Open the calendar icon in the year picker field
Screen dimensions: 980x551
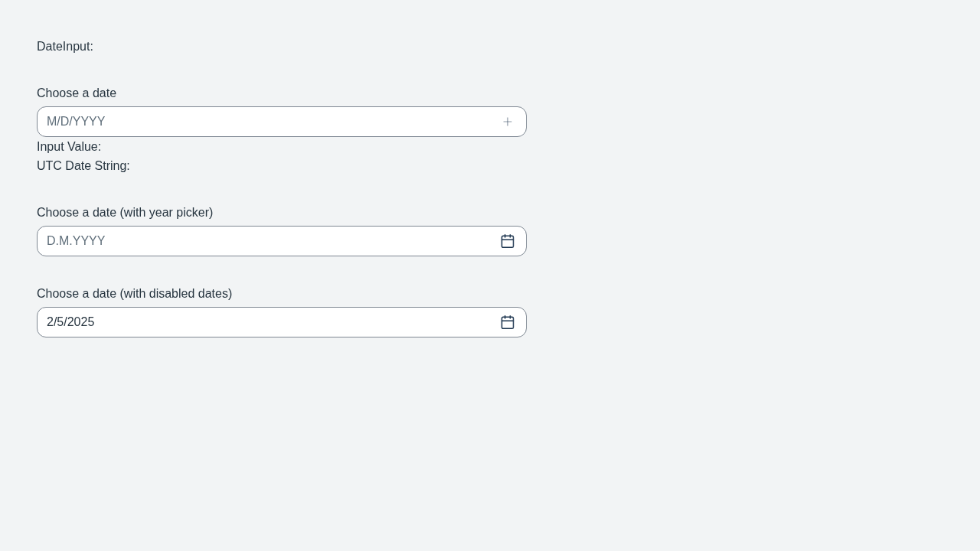tap(508, 241)
